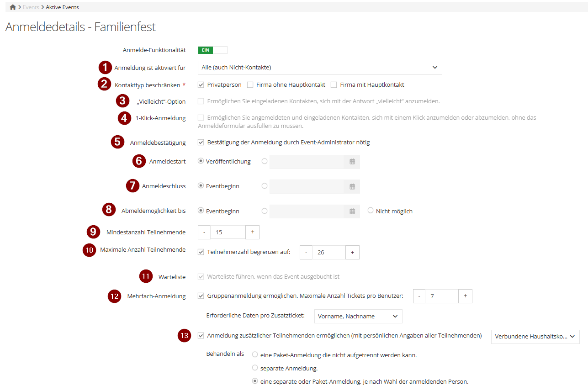Increase maximum participant limit with plus

(x=352, y=252)
